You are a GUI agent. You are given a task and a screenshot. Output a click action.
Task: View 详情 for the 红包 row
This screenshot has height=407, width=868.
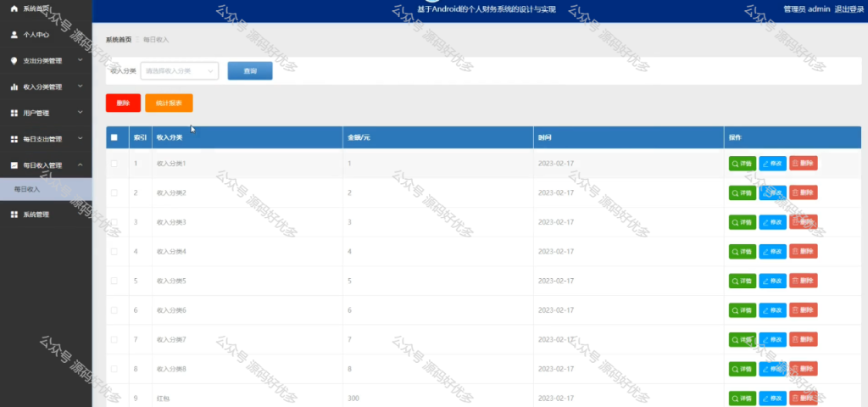(743, 399)
